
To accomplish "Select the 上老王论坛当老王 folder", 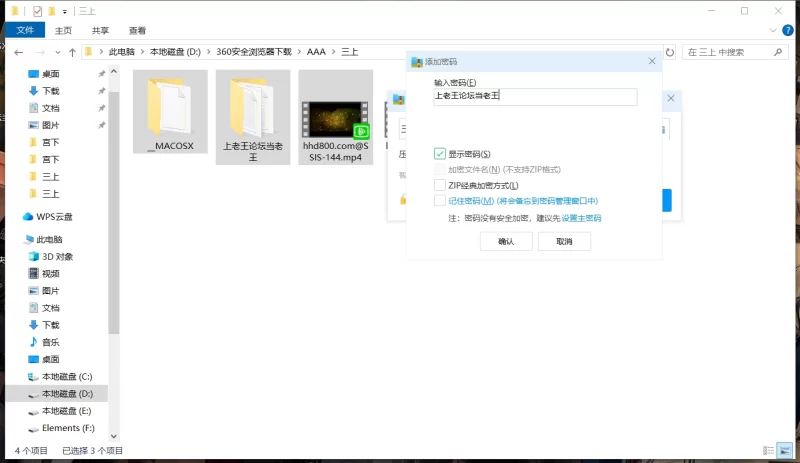I will click(x=253, y=117).
